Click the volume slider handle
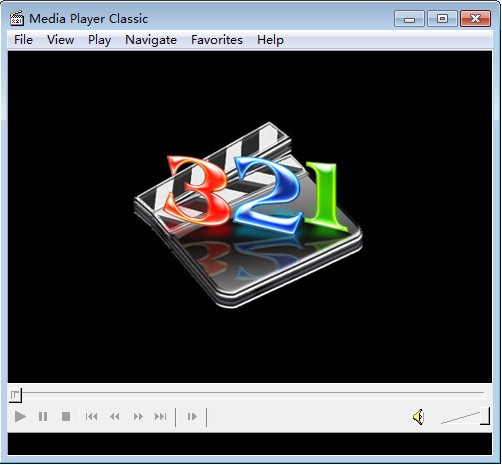The image size is (502, 465). 485,416
